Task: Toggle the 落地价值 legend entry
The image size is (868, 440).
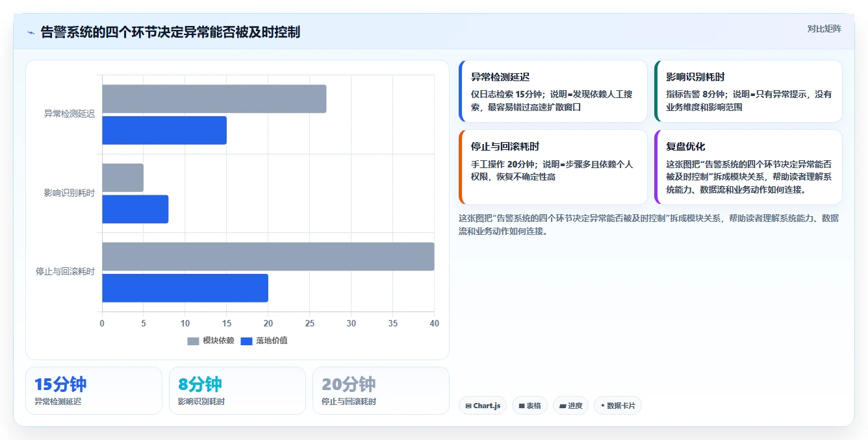Action: (264, 341)
